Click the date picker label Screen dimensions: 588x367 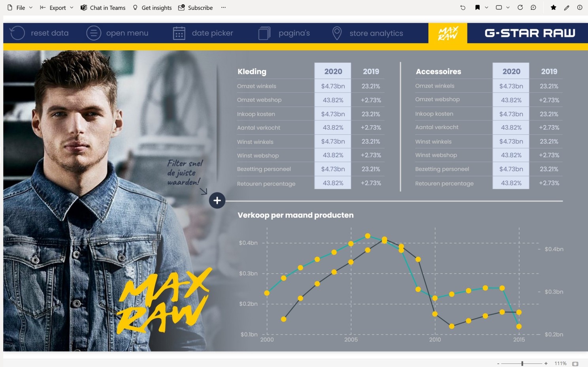(x=213, y=33)
